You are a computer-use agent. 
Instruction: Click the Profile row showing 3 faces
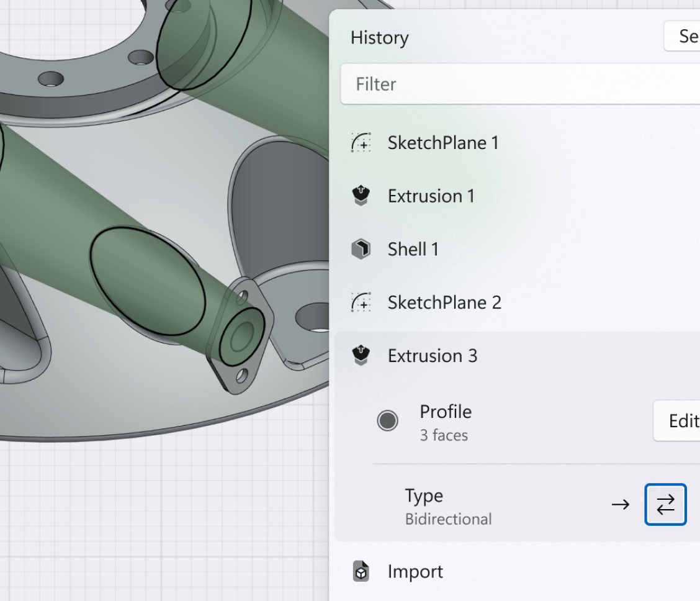(444, 422)
